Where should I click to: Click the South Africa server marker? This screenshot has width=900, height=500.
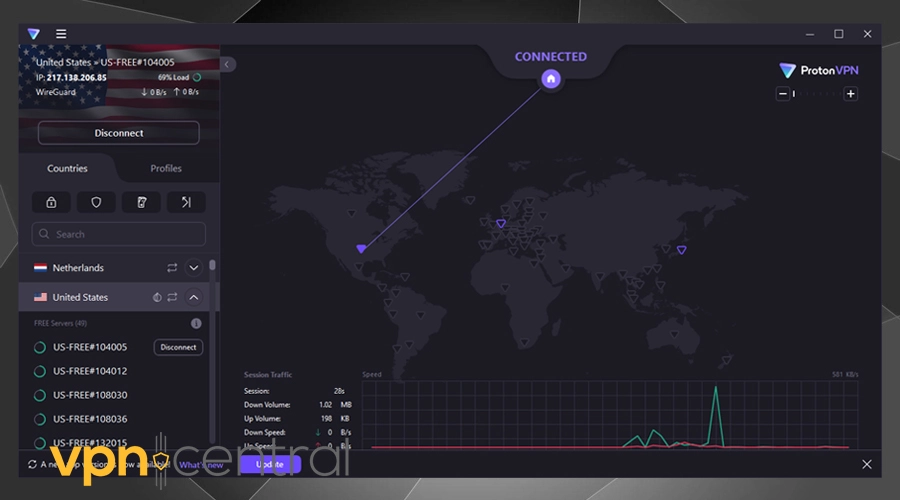[525, 343]
